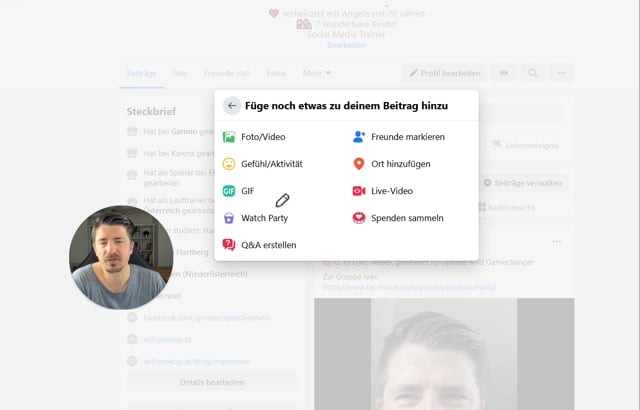Click the Bearbeiten bio link
Image resolution: width=640 pixels, height=410 pixels.
347,45
